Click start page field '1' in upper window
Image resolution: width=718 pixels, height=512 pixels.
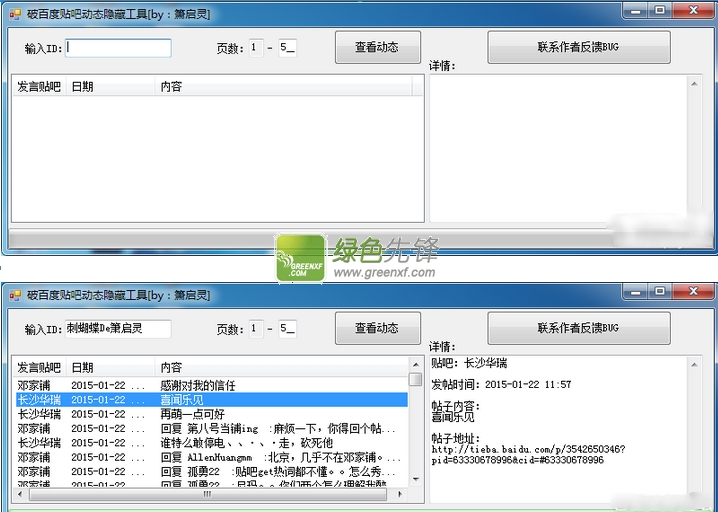256,48
